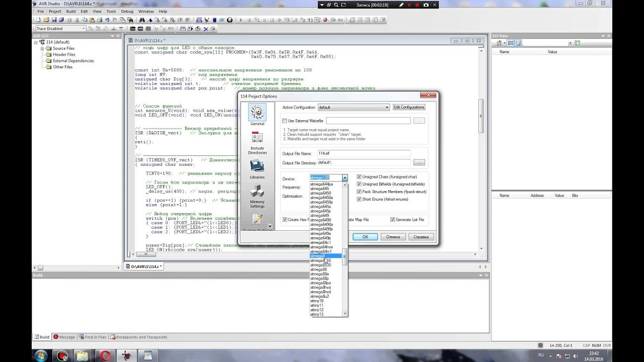This screenshot has width=644, height=362.
Task: Click the Find binoculars icon
Action: (142, 20)
